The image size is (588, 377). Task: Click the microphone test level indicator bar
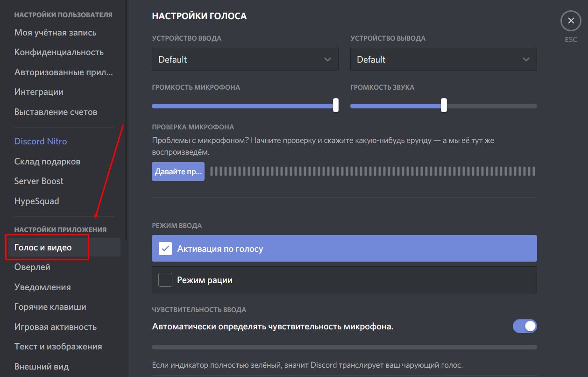click(x=372, y=171)
